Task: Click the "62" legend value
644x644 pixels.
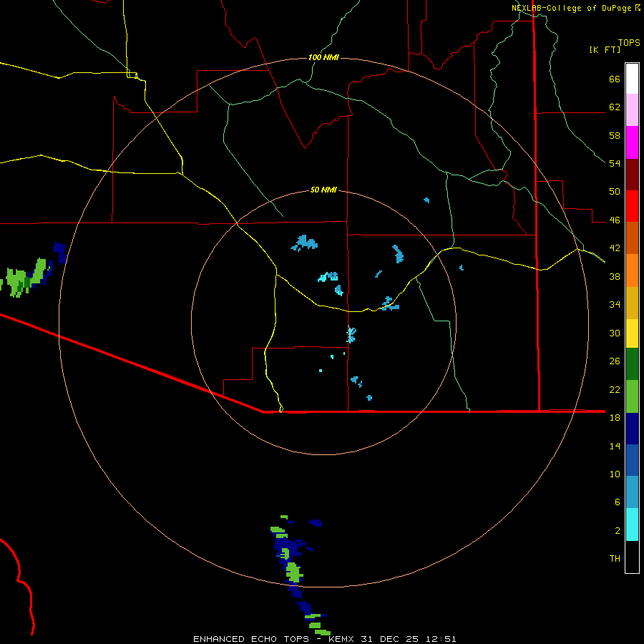Action: pyautogui.click(x=615, y=107)
